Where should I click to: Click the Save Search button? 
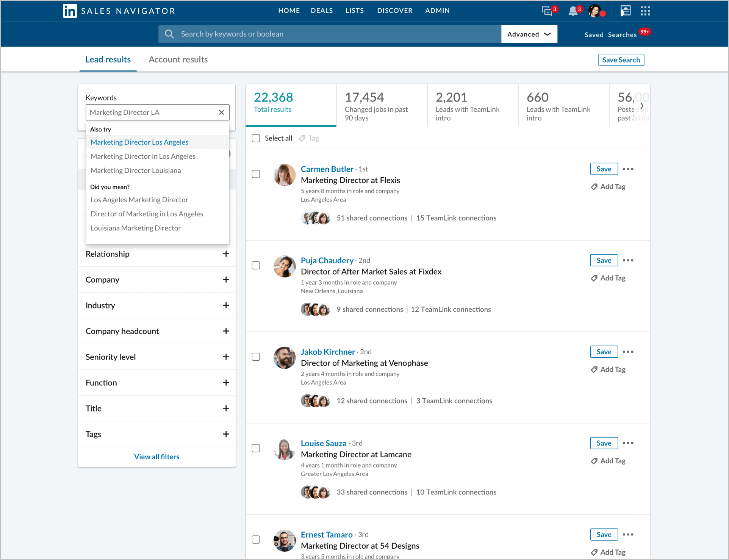pos(621,60)
